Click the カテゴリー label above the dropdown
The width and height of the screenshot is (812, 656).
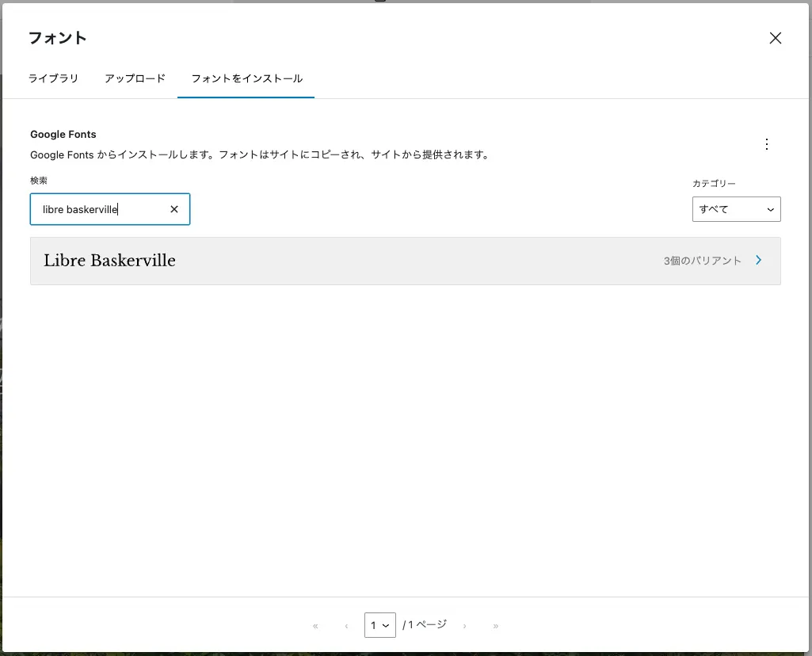(714, 183)
